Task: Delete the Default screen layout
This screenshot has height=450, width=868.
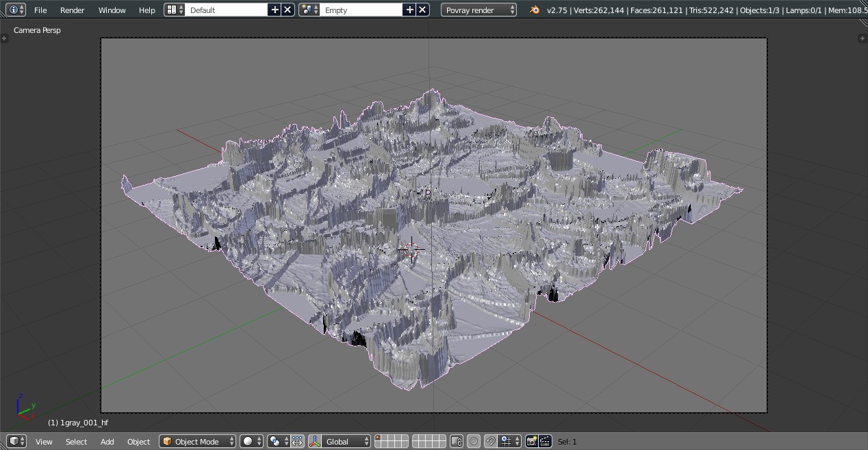Action: [288, 10]
